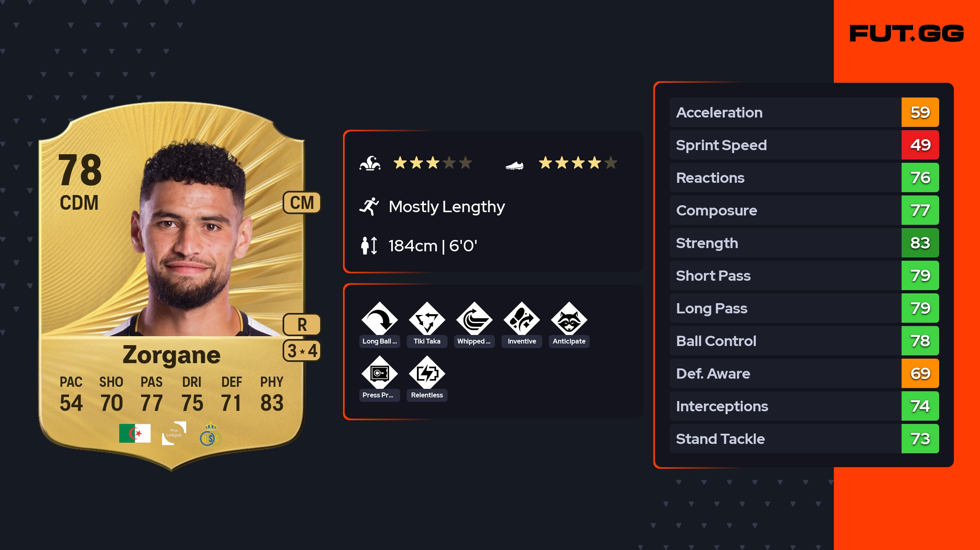Click the weak foot star rating
Image resolution: width=980 pixels, height=550 pixels.
pyautogui.click(x=578, y=163)
